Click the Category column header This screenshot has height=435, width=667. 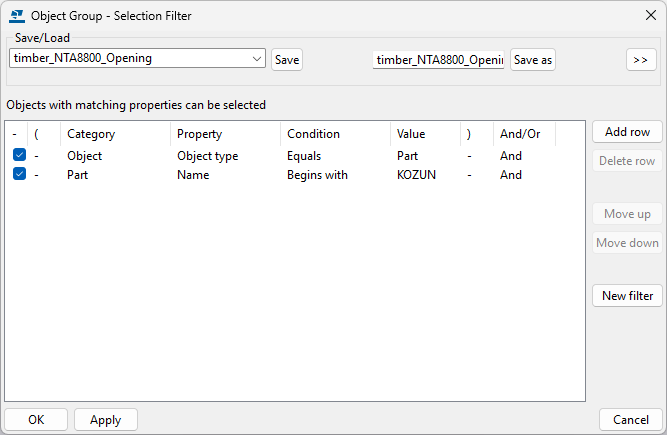(91, 134)
